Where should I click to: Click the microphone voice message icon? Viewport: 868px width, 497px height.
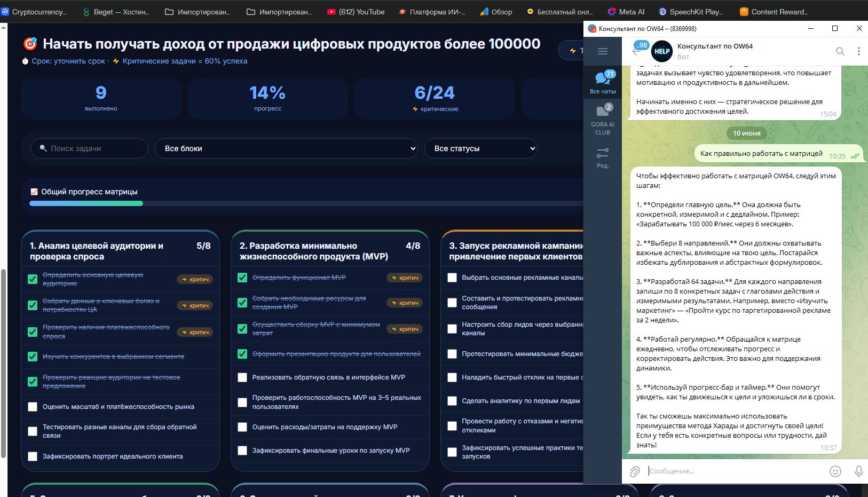[x=858, y=471]
